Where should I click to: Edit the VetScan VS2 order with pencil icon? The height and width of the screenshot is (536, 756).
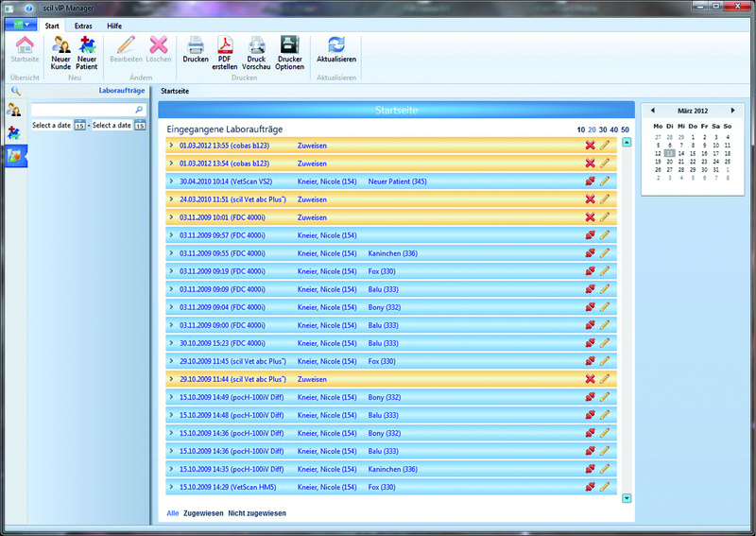pos(605,182)
